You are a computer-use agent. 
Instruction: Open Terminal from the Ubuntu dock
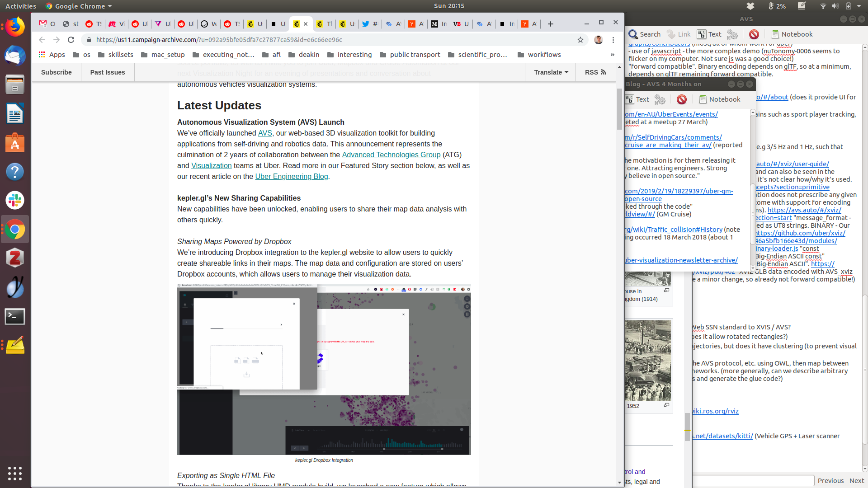point(15,316)
